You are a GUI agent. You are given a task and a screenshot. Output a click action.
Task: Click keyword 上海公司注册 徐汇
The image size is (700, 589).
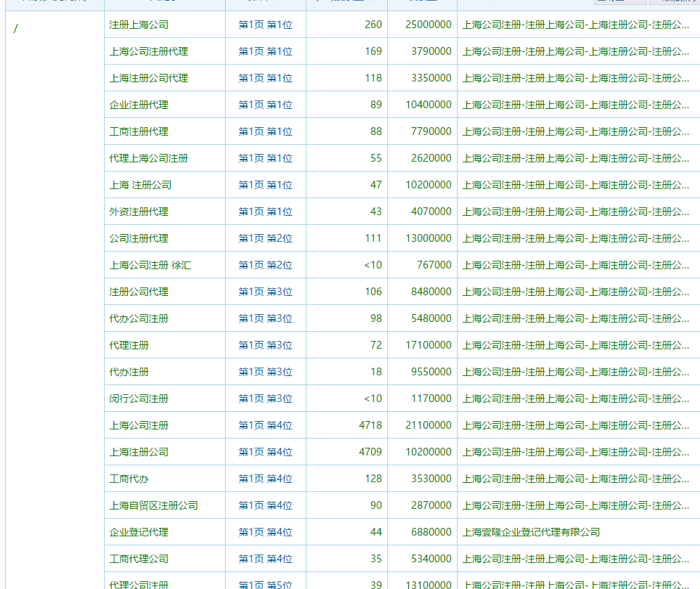(150, 265)
